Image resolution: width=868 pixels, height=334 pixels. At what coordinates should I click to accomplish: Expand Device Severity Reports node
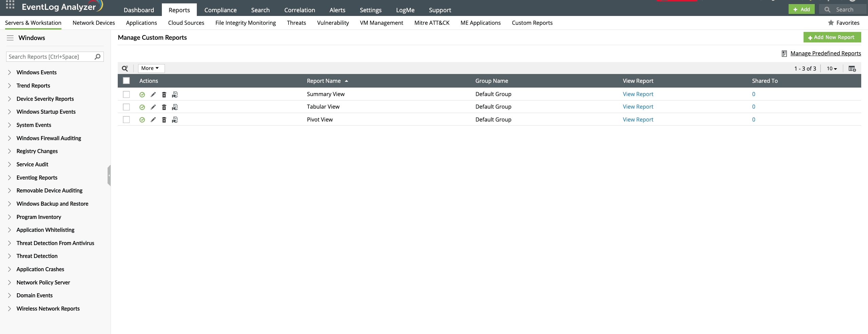click(x=10, y=99)
